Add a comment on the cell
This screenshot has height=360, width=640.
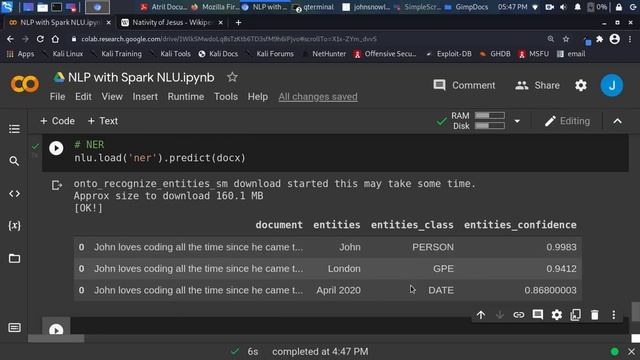[538, 314]
